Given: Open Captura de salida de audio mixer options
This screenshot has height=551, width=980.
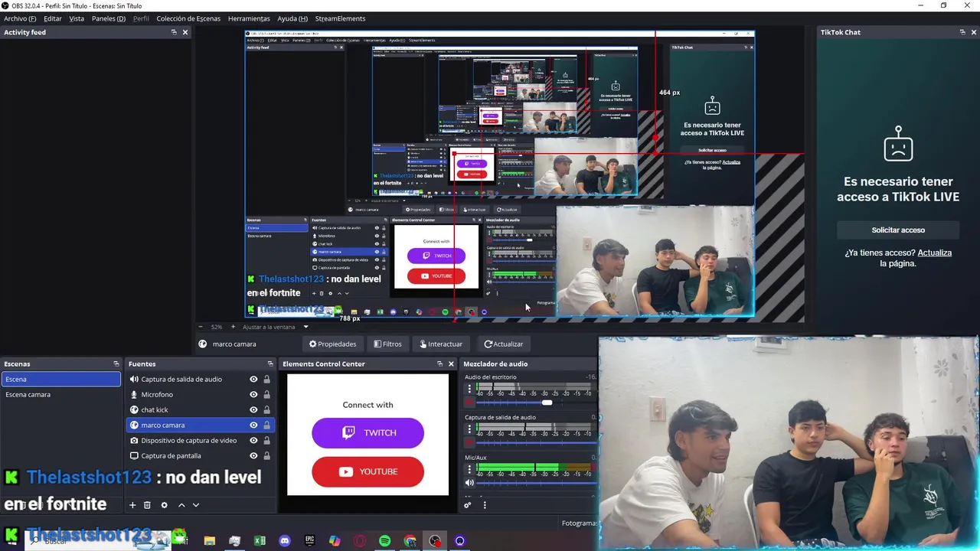Looking at the screenshot, I should click(x=469, y=429).
